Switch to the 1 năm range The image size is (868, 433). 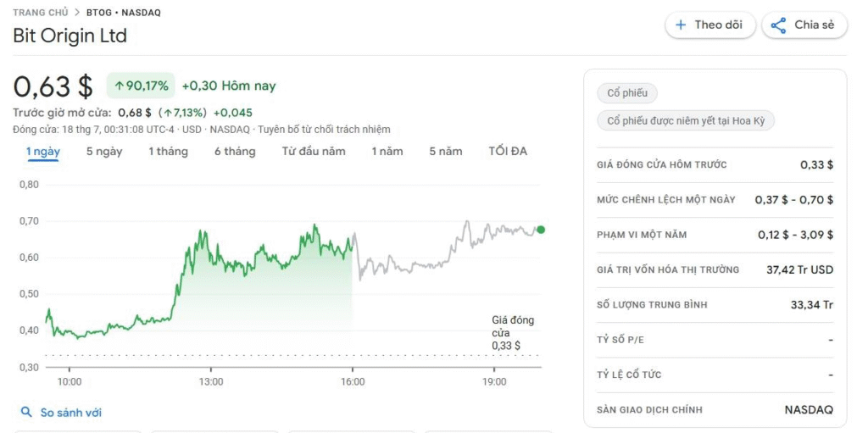point(387,151)
